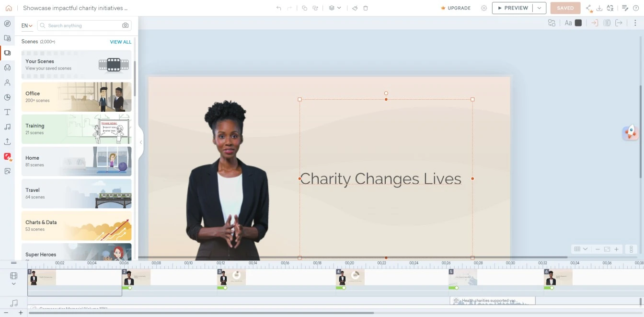The width and height of the screenshot is (644, 317).
Task: Select scene 4 thumbnail in timeline
Action: 350,277
